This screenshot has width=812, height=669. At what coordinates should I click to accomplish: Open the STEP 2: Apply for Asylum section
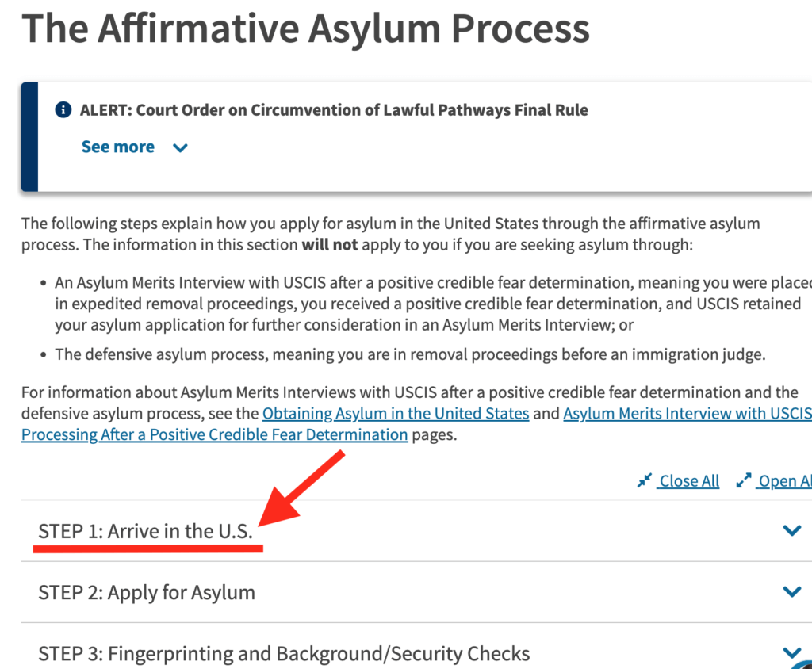(147, 592)
